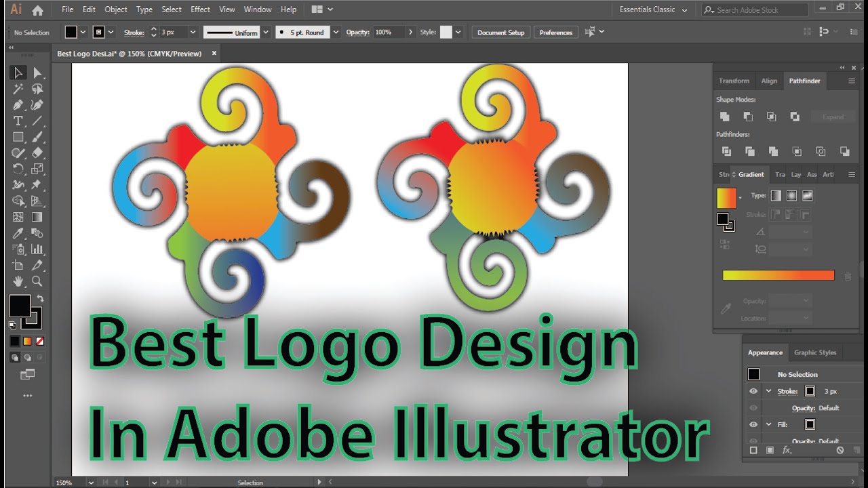The height and width of the screenshot is (488, 868).
Task: Click the Minus Back pathfinder icon
Action: click(x=844, y=151)
